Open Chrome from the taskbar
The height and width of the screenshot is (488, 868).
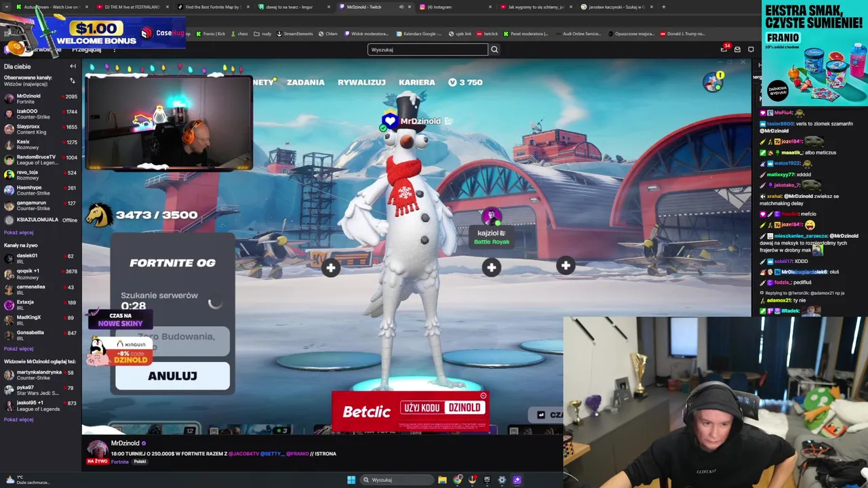click(x=458, y=480)
